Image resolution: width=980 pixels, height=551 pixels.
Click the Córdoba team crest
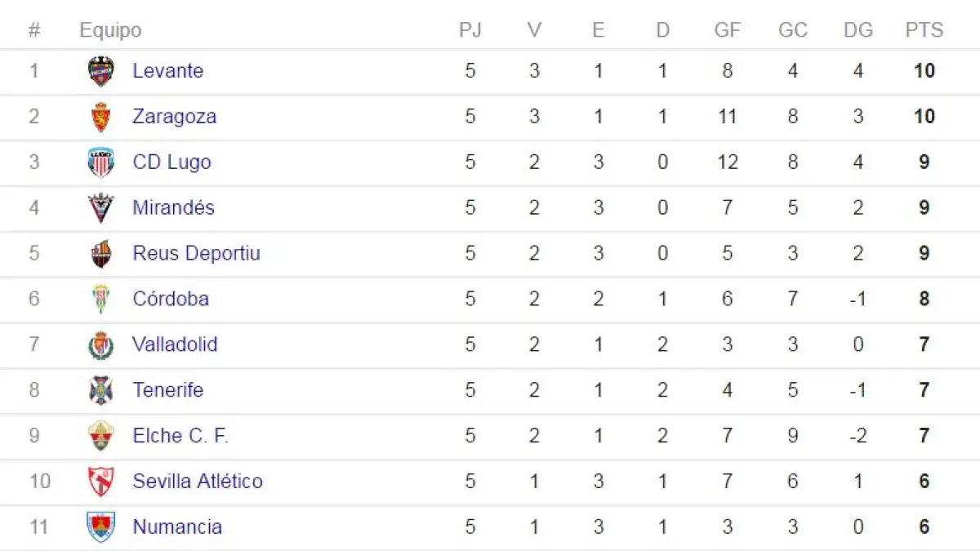101,299
